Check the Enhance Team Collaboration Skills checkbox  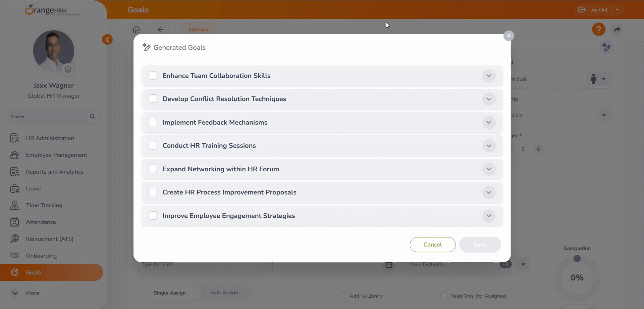click(153, 76)
